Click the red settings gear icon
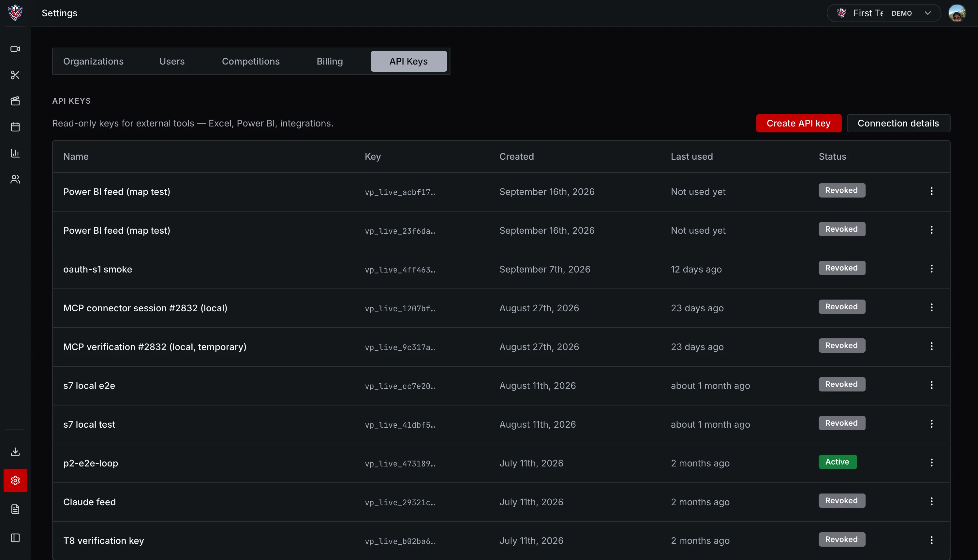This screenshot has height=560, width=978. 15,480
